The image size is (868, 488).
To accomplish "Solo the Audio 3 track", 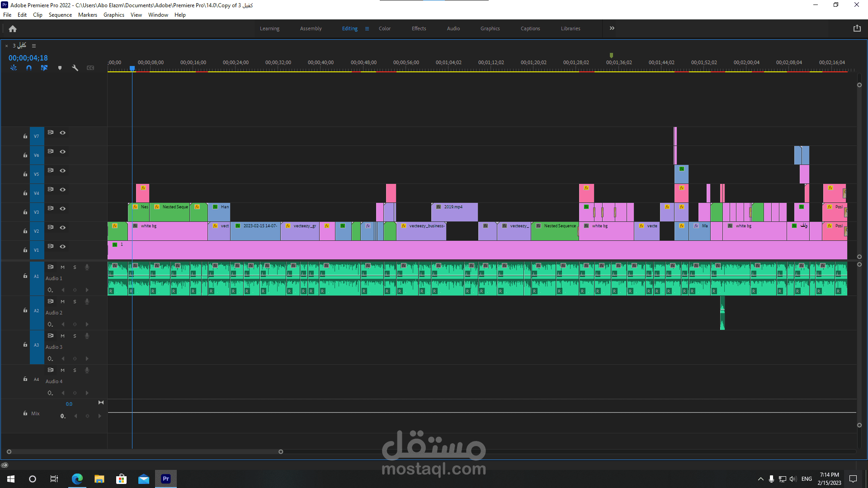I will pos(75,336).
